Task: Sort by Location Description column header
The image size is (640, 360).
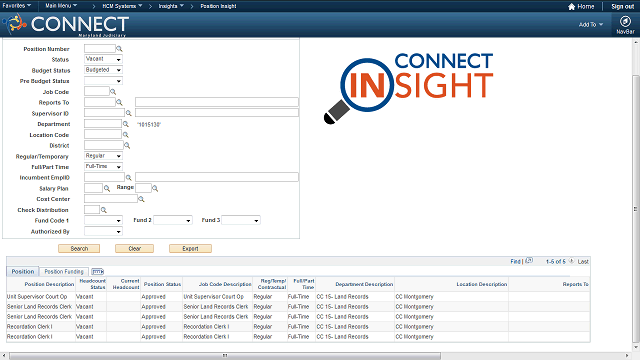Action: (482, 284)
